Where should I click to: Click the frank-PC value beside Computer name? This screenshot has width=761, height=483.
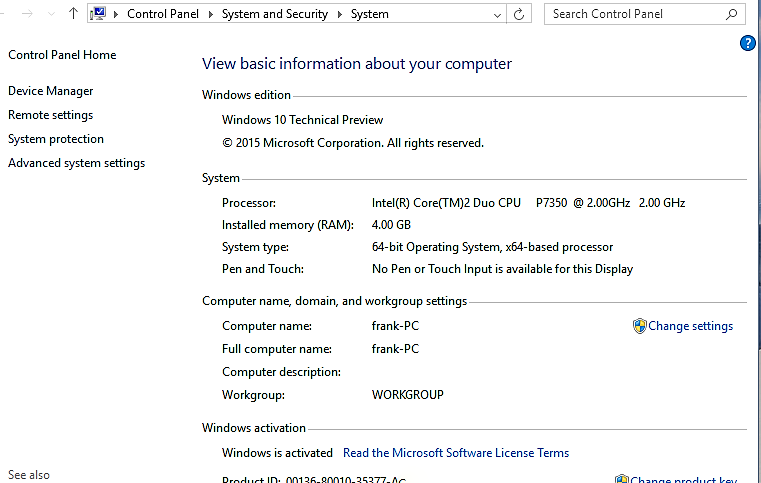coord(395,326)
